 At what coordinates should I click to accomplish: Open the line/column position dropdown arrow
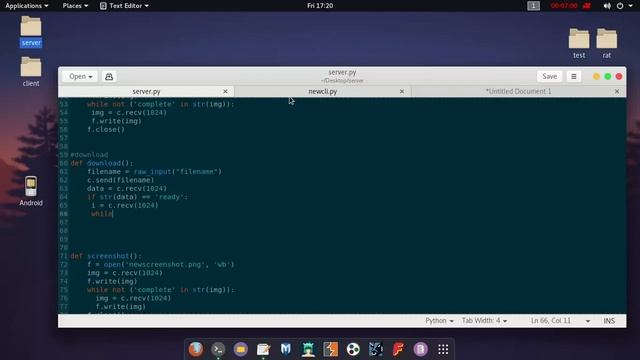pyautogui.click(x=588, y=321)
